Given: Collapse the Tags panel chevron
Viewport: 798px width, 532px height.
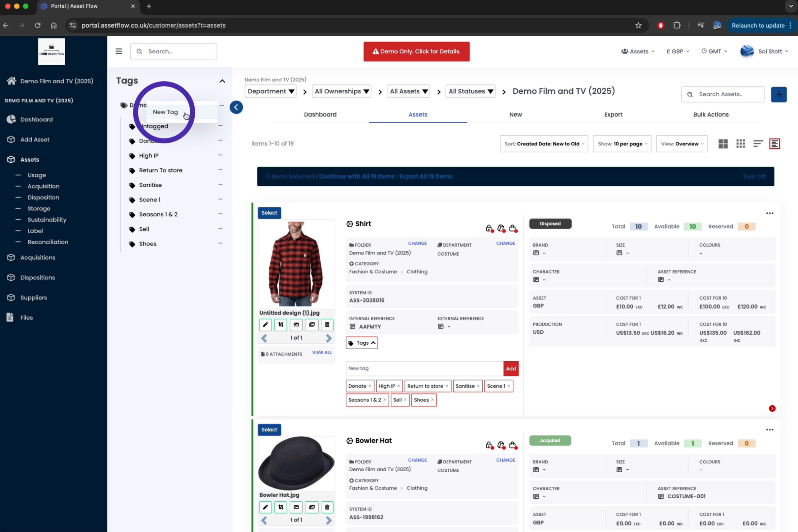Looking at the screenshot, I should tap(222, 81).
